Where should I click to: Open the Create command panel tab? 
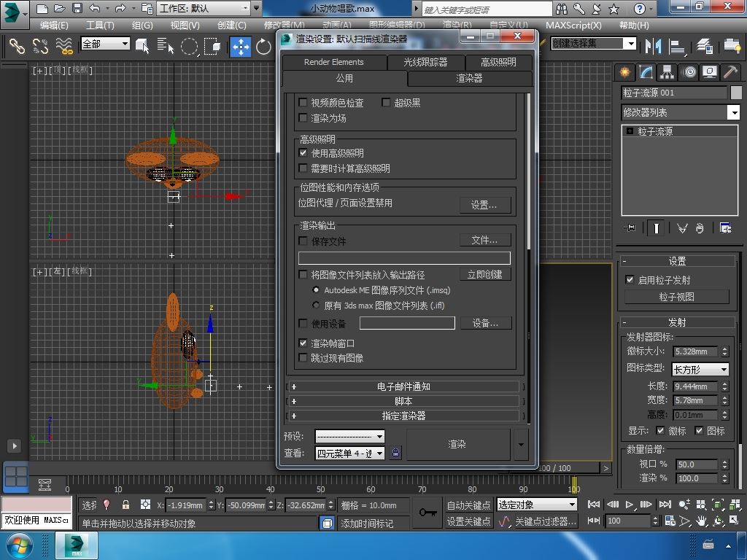click(624, 72)
